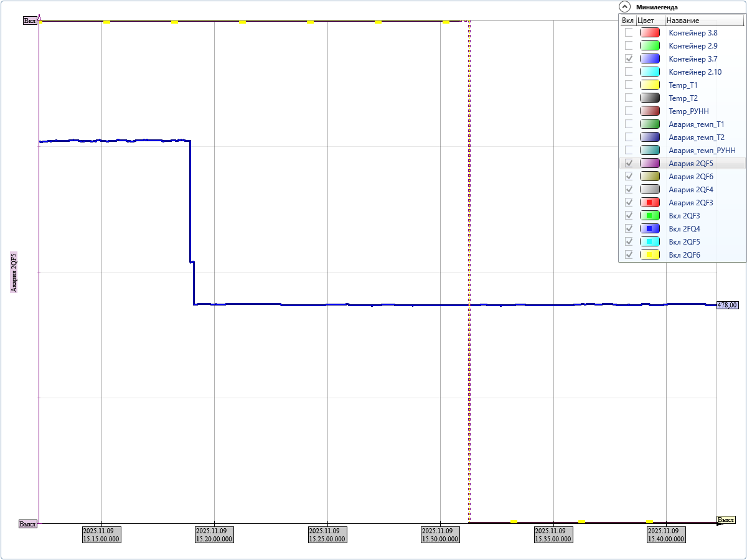
Task: Uncheck the Контейнер 3.7 series checkbox
Action: click(x=629, y=58)
